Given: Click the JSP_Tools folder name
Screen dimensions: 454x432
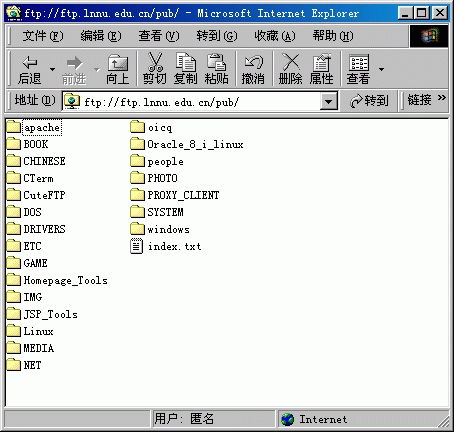Looking at the screenshot, I should click(51, 314).
